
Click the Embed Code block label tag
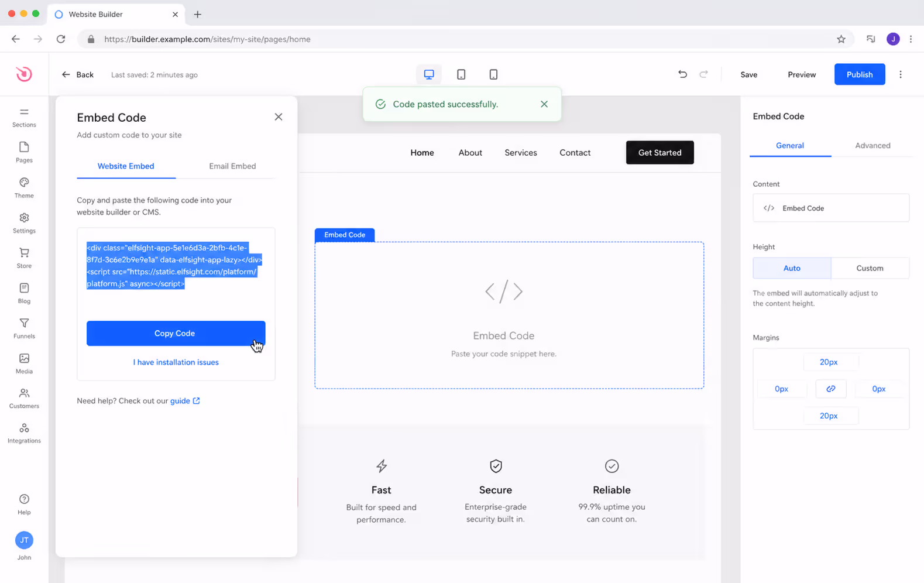pos(345,235)
